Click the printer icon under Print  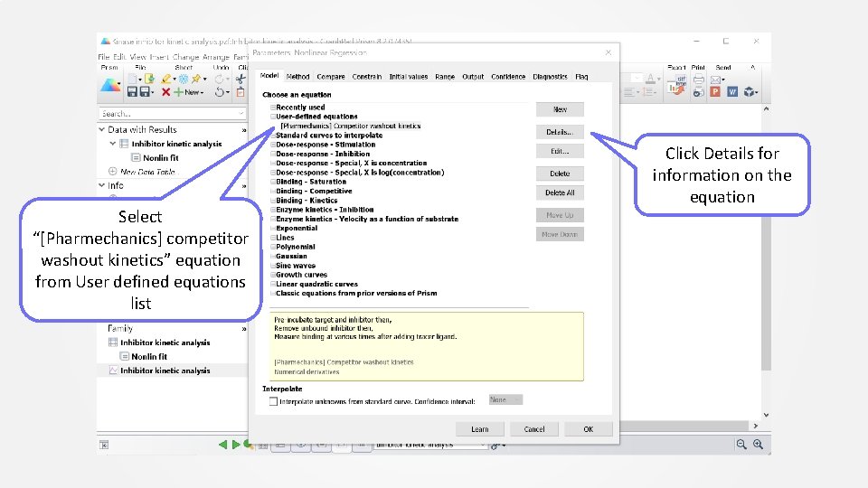(699, 80)
